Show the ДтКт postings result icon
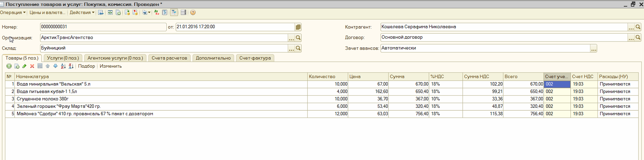 point(157,13)
